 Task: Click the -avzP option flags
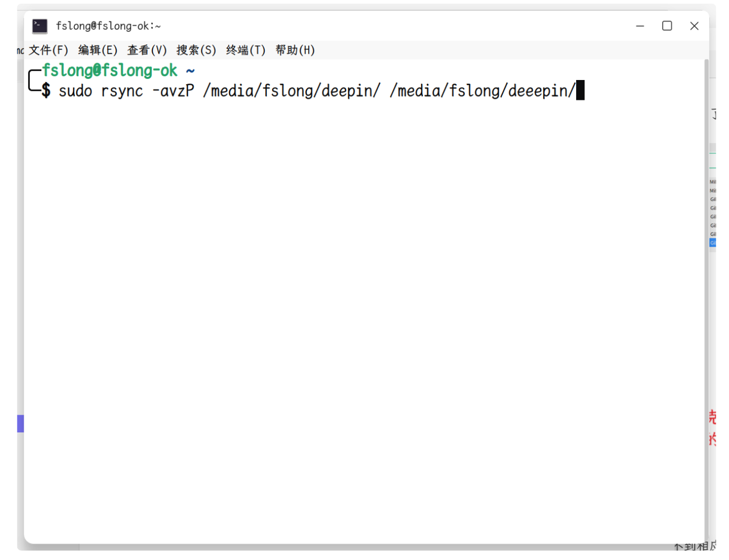pyautogui.click(x=173, y=91)
